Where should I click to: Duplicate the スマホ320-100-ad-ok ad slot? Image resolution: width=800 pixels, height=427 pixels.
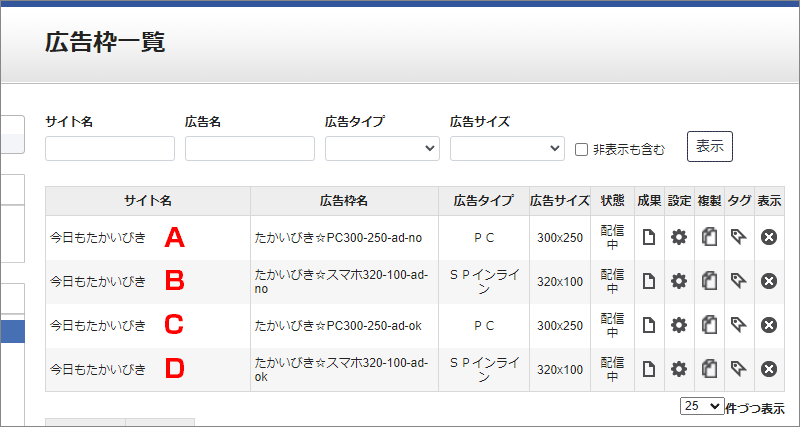click(x=709, y=369)
